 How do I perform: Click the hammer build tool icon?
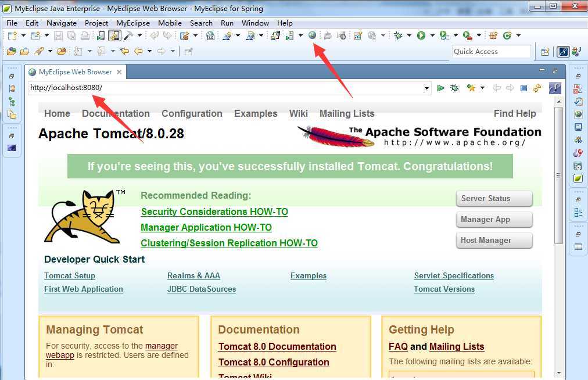(x=128, y=35)
